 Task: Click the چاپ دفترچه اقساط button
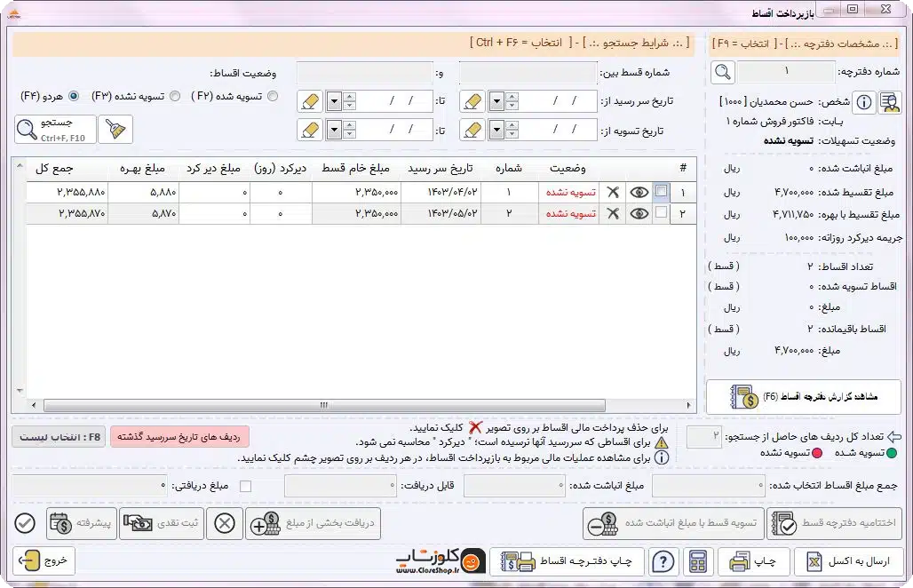[567, 561]
